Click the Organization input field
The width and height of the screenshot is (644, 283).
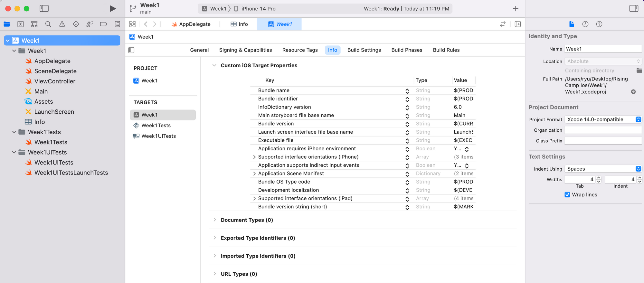click(603, 130)
